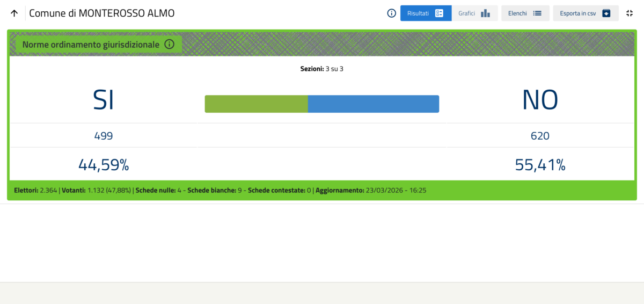Click the list icon in Elenchi
The height and width of the screenshot is (304, 644).
coord(537,13)
